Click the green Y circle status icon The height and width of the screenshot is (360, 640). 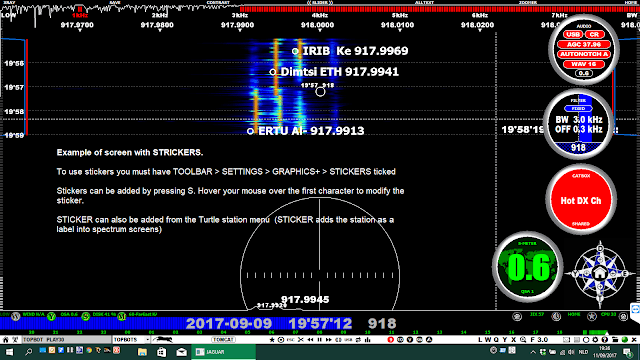[51, 316]
